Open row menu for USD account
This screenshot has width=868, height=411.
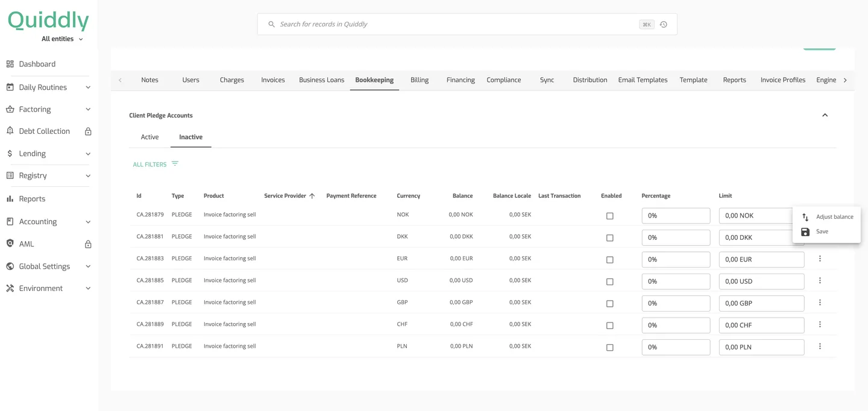pos(820,280)
